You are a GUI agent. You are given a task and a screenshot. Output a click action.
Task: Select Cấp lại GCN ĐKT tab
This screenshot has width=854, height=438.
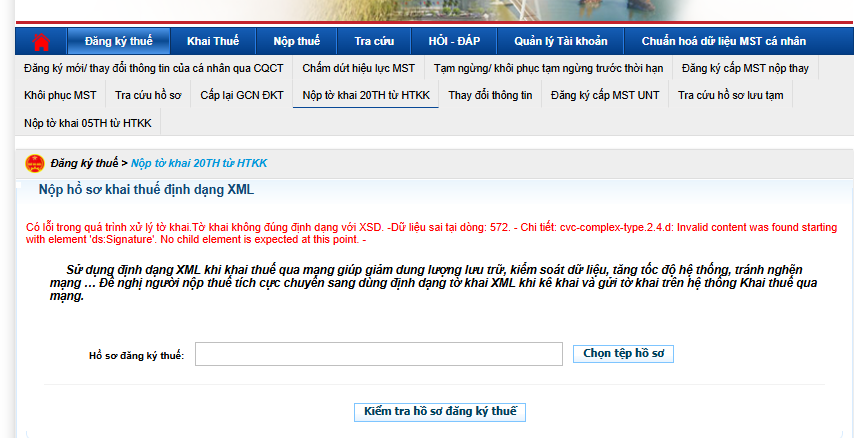click(x=241, y=95)
